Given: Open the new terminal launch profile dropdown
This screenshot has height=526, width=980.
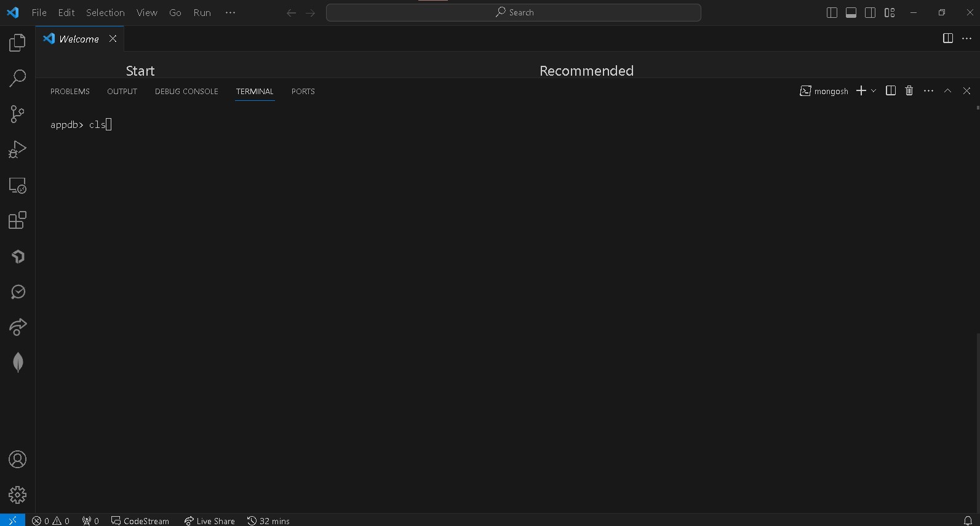Looking at the screenshot, I should point(874,91).
